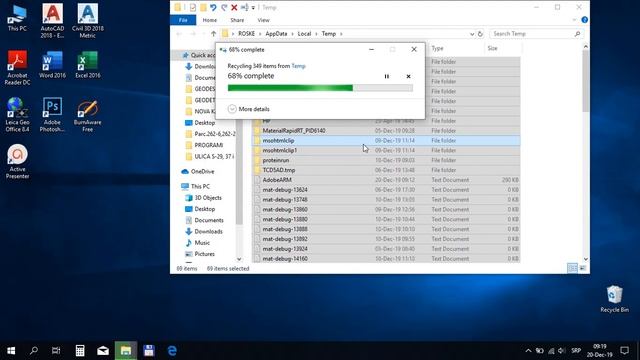This screenshot has height=360, width=640.
Task: Launch Adobe Photoshop desktop shortcut
Action: coord(52,115)
